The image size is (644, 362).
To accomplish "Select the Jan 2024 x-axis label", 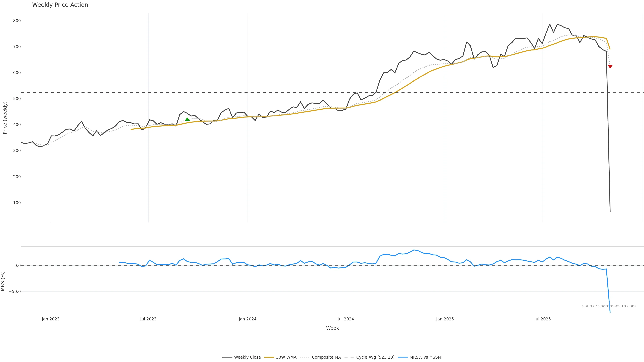I will [248, 319].
